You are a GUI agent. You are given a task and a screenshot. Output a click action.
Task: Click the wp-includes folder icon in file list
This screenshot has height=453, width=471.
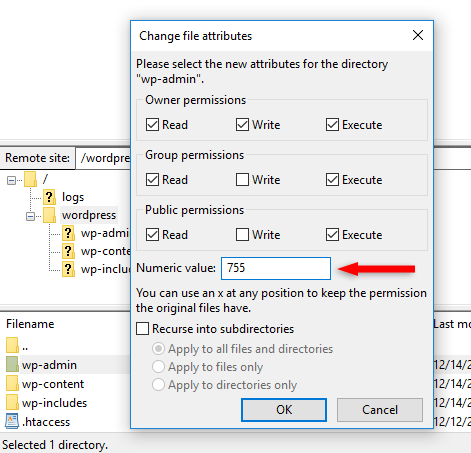tap(12, 402)
